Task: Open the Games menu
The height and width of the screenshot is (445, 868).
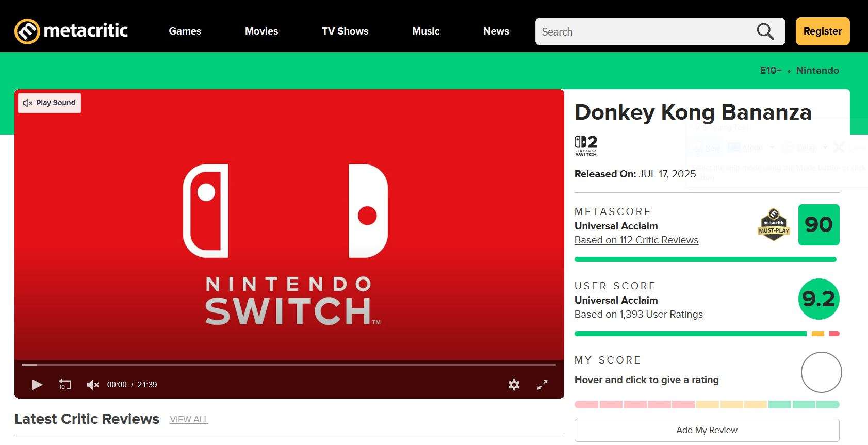Action: tap(185, 31)
